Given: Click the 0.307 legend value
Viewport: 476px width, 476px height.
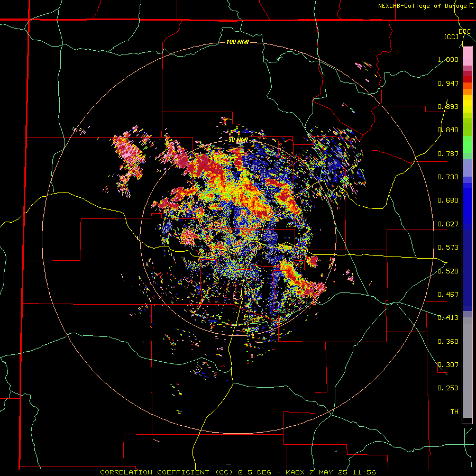Looking at the screenshot, I should [448, 365].
